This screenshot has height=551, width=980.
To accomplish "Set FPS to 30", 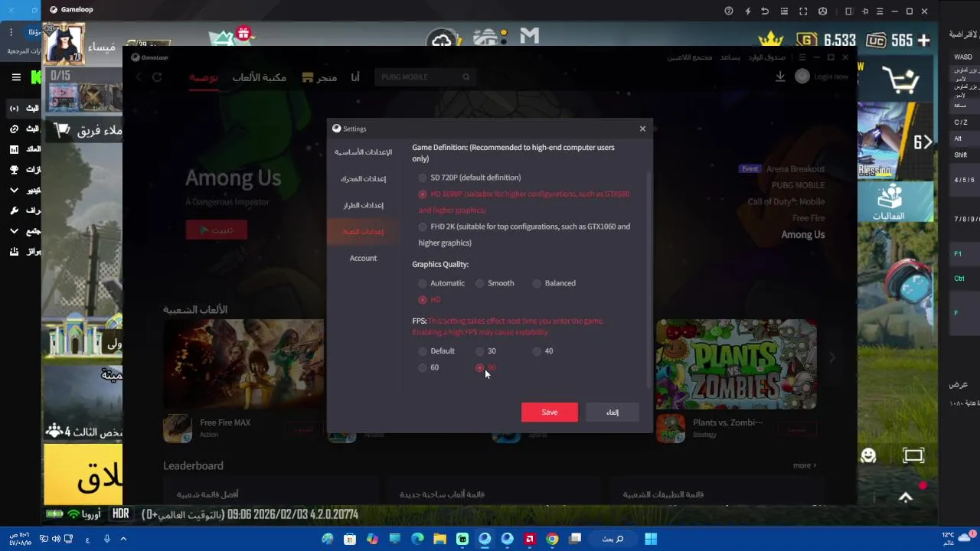I will click(480, 351).
